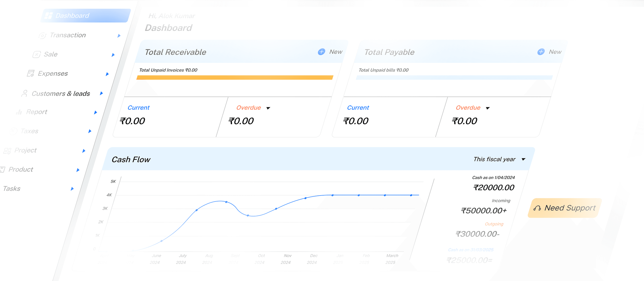Click the Need Support button
Image resolution: width=644 pixels, height=281 pixels.
tap(565, 208)
